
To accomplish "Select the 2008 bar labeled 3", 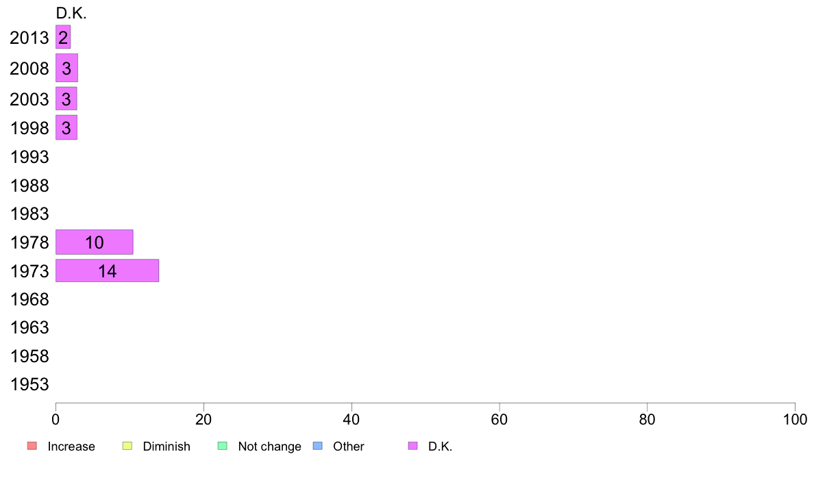I will click(x=67, y=68).
